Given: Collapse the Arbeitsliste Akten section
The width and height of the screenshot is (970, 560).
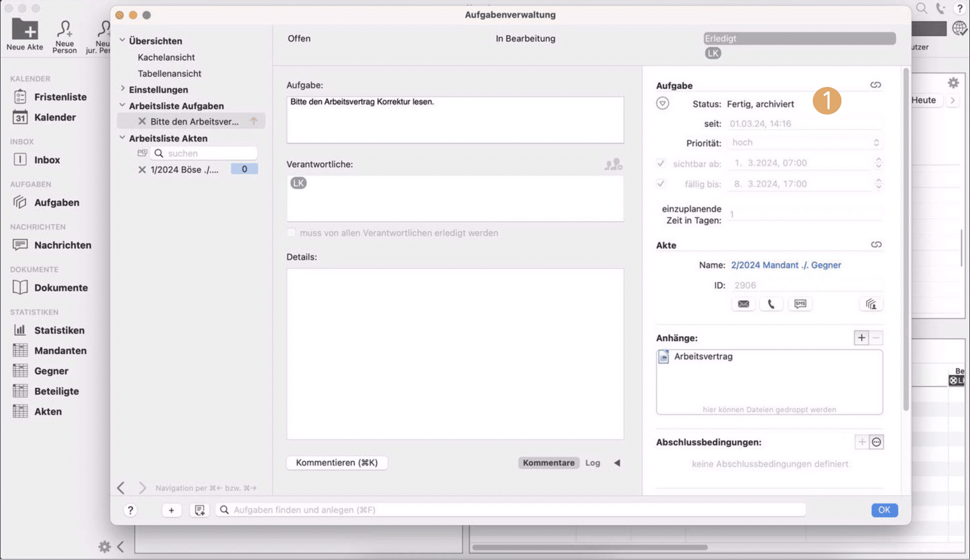Looking at the screenshot, I should click(122, 137).
